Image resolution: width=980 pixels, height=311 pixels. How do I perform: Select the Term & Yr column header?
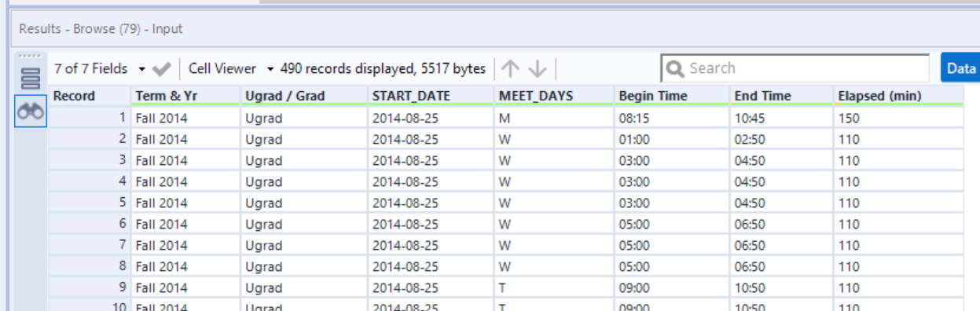[185, 97]
